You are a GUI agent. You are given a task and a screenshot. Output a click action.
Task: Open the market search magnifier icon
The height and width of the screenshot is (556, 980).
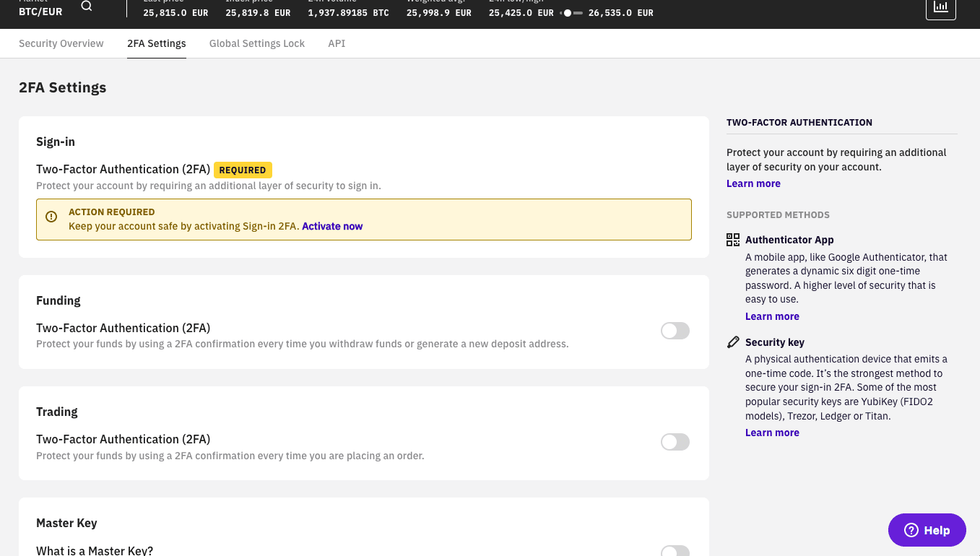87,6
